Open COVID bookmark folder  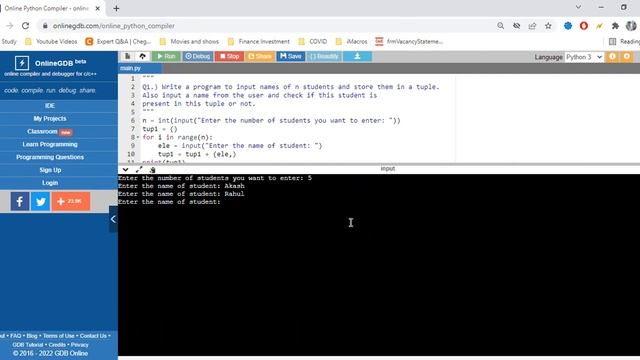coord(313,41)
